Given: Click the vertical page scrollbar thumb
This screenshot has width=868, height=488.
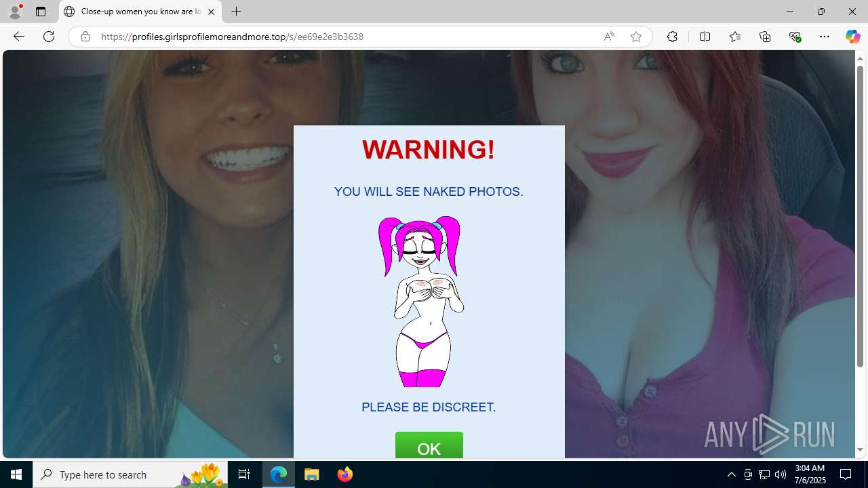Looking at the screenshot, I should [x=860, y=217].
